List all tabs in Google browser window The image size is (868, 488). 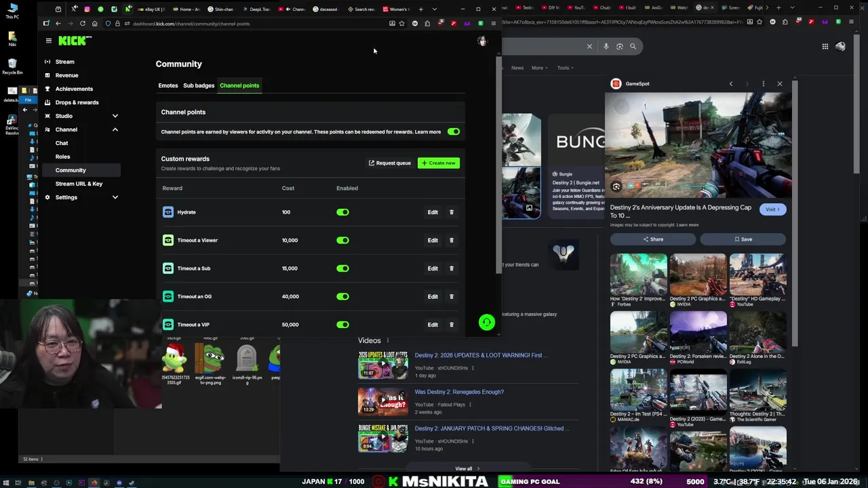792,8
